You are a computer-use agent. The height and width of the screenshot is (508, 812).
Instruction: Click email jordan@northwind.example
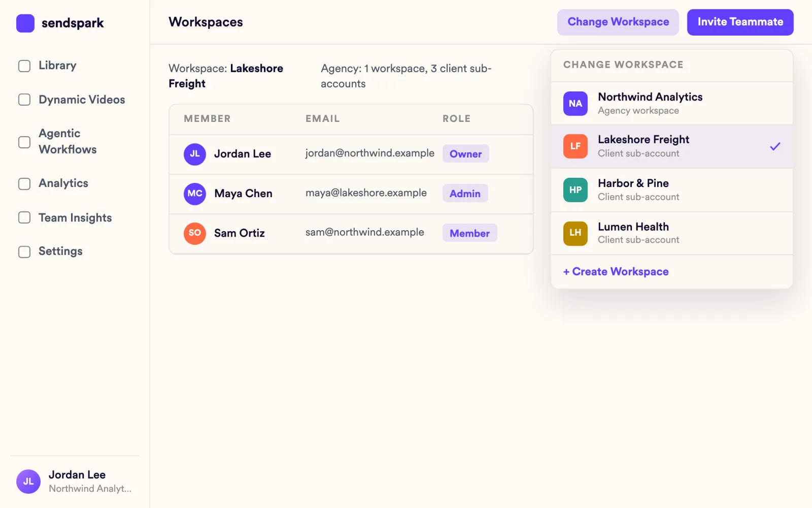(x=369, y=153)
